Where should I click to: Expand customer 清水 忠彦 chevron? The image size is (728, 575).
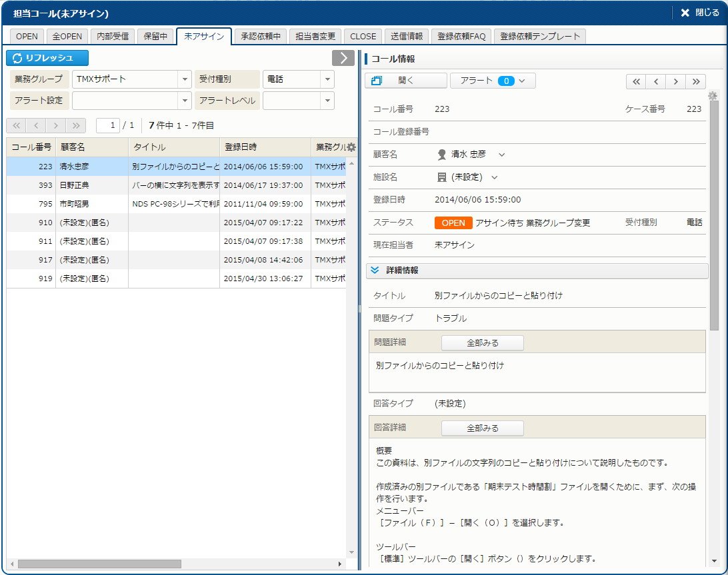click(x=502, y=155)
